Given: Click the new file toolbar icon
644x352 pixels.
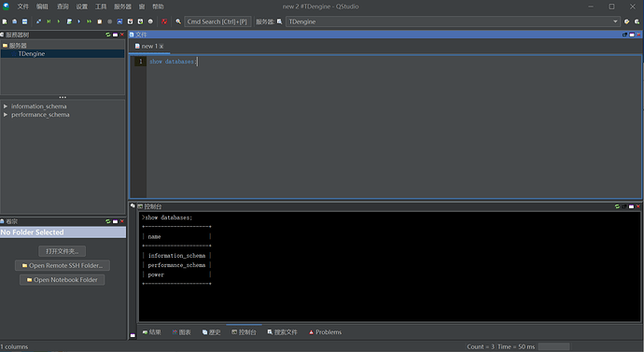Looking at the screenshot, I should click(x=5, y=21).
